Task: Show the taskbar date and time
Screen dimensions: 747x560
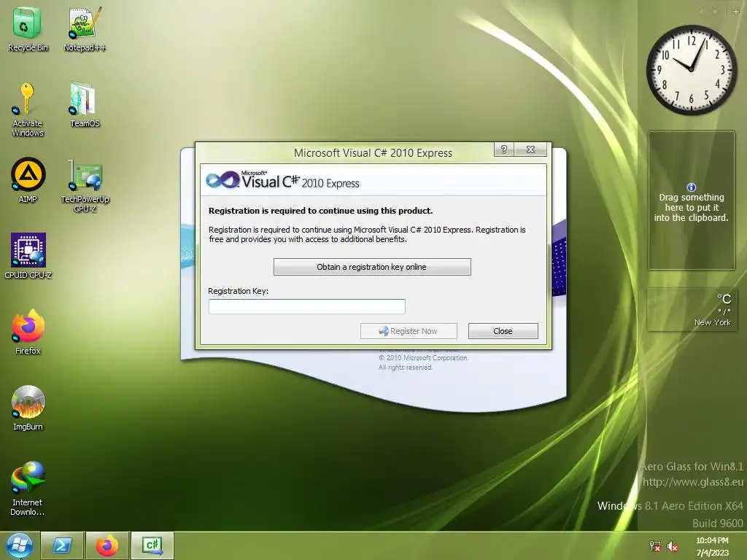Action: click(712, 546)
